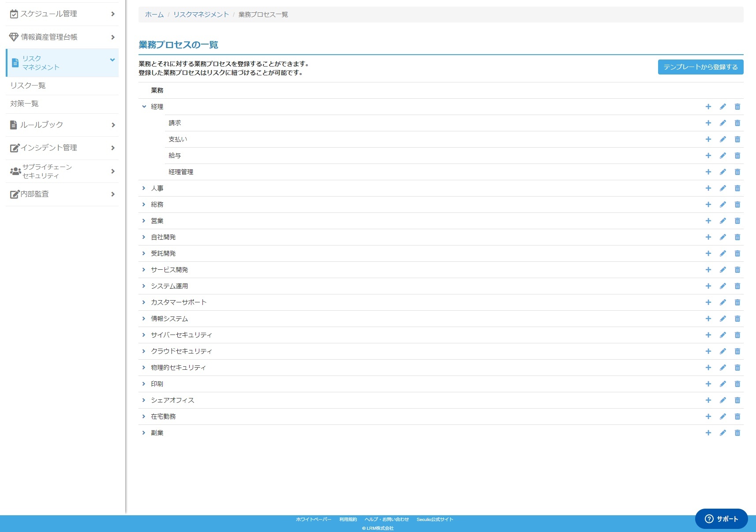The width and height of the screenshot is (756, 532).
Task: Select the 経理管理 sub-process label
Action: (x=181, y=172)
